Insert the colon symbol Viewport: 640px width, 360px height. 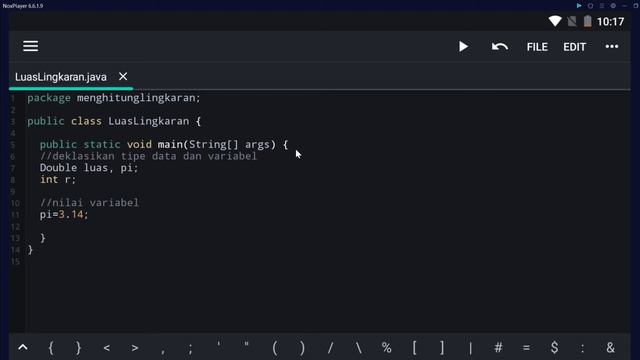point(582,348)
